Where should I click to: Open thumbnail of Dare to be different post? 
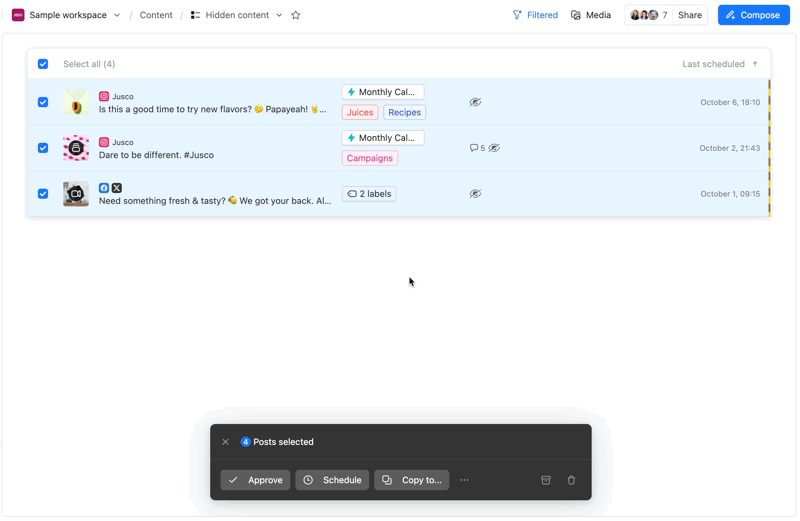pyautogui.click(x=76, y=148)
